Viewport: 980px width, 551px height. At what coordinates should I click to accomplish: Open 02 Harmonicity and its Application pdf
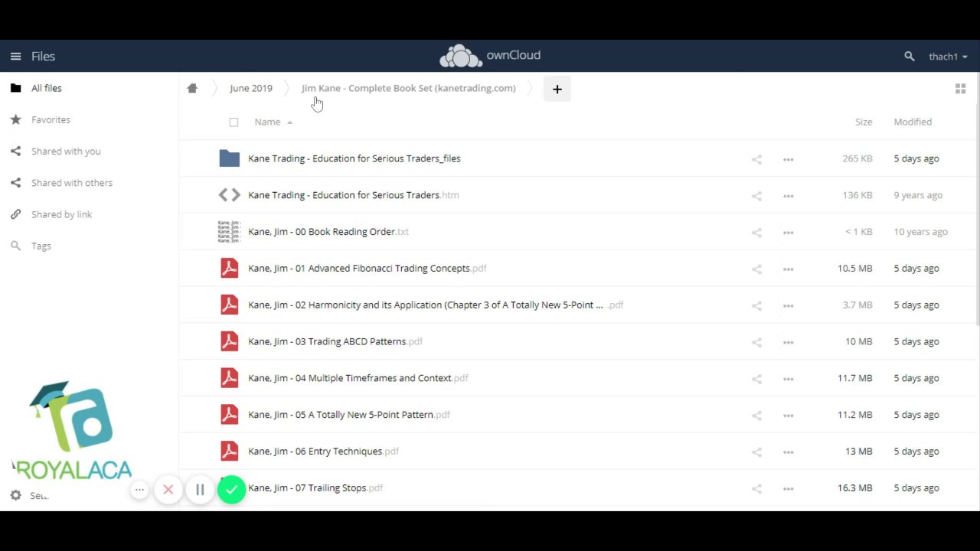point(436,305)
